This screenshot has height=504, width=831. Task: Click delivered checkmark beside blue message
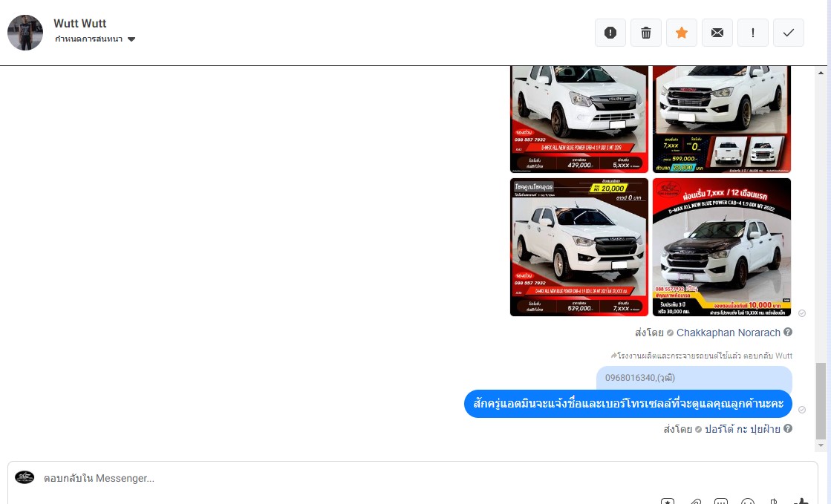point(802,410)
